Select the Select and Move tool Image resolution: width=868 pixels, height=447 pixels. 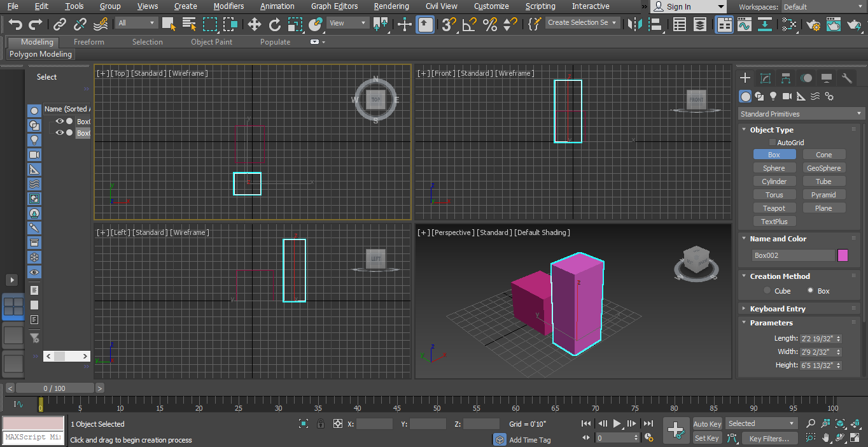pyautogui.click(x=254, y=24)
